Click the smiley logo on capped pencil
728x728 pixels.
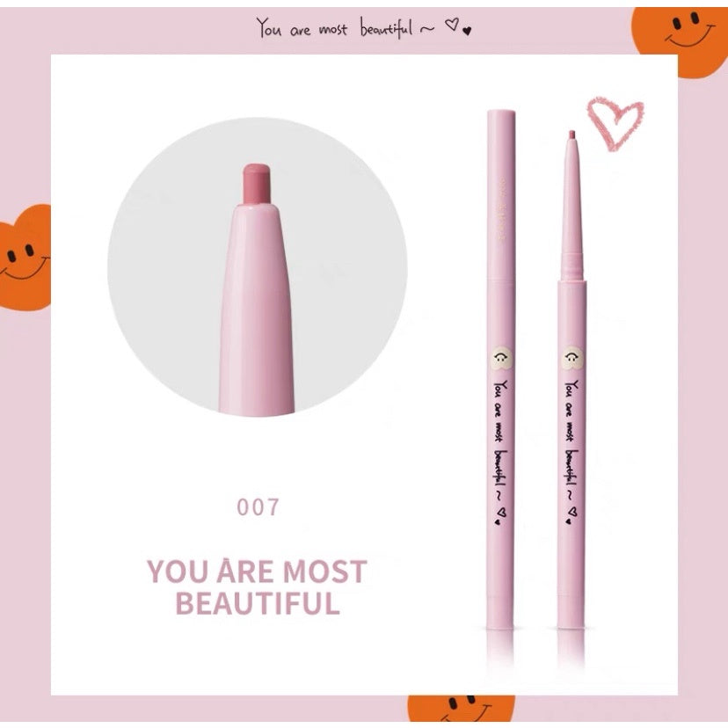click(501, 358)
